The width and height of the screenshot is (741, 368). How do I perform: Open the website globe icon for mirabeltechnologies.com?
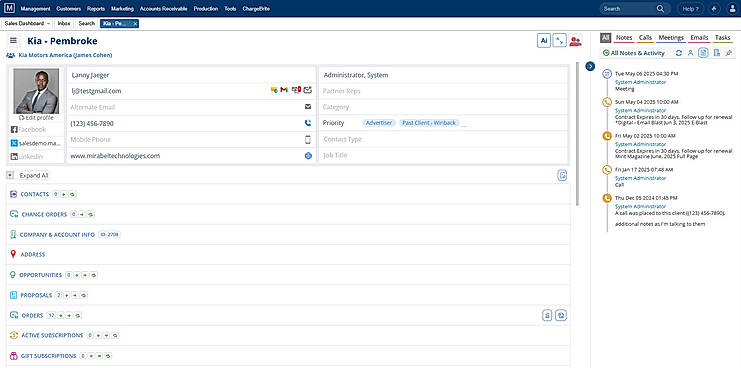[x=308, y=155]
